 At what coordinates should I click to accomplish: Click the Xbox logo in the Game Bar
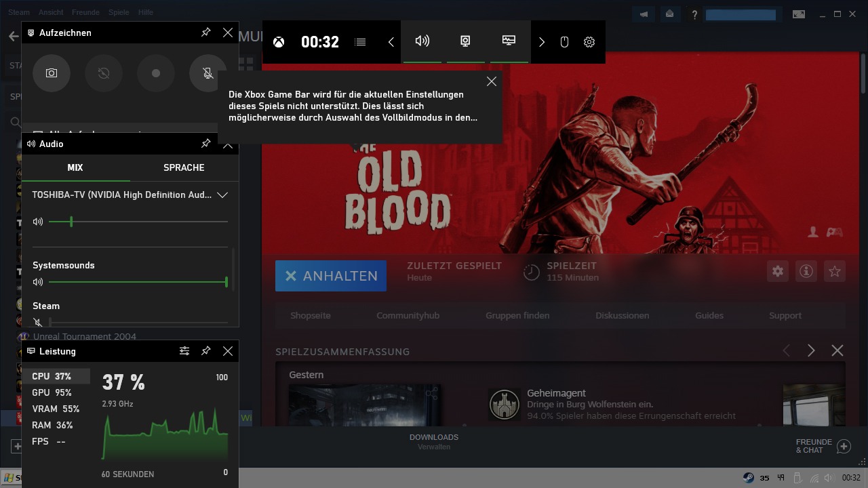click(279, 42)
